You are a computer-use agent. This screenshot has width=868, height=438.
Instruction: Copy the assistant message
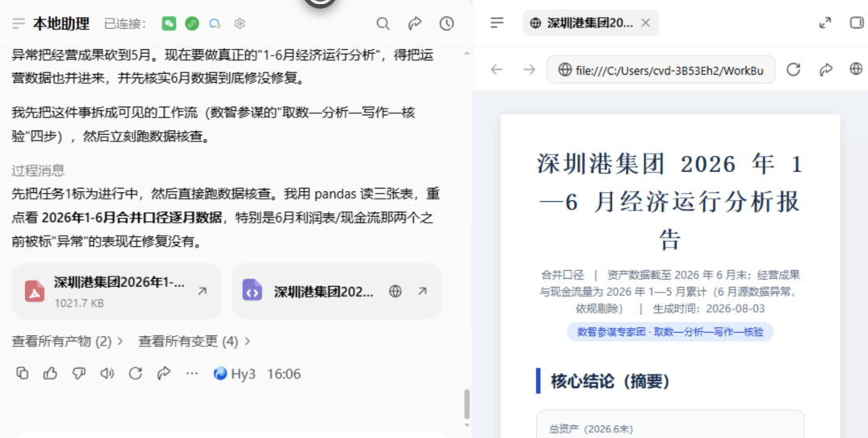pos(23,374)
